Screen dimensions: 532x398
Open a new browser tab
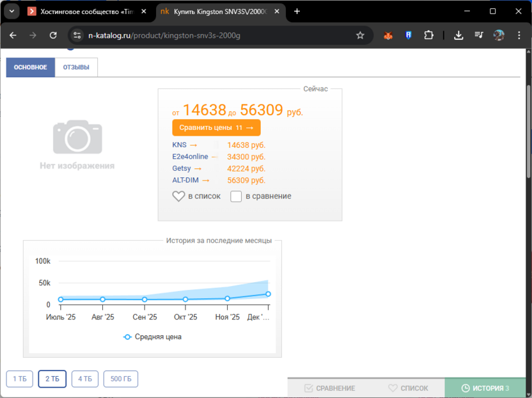[297, 12]
